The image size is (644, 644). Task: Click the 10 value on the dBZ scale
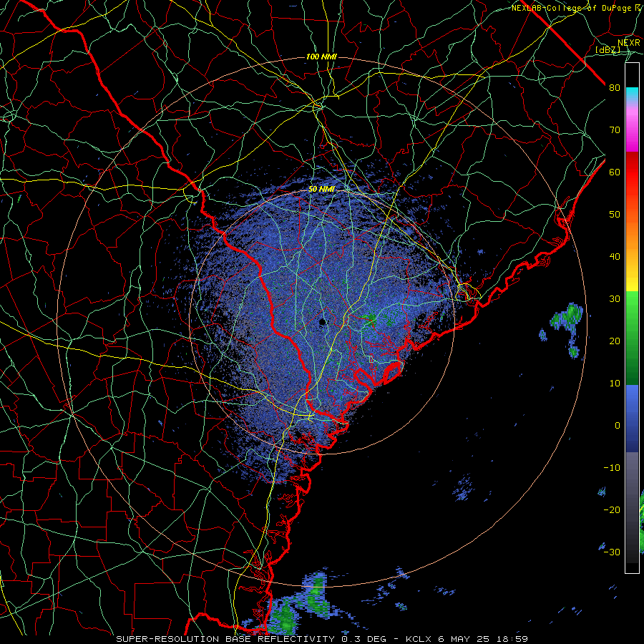[615, 384]
